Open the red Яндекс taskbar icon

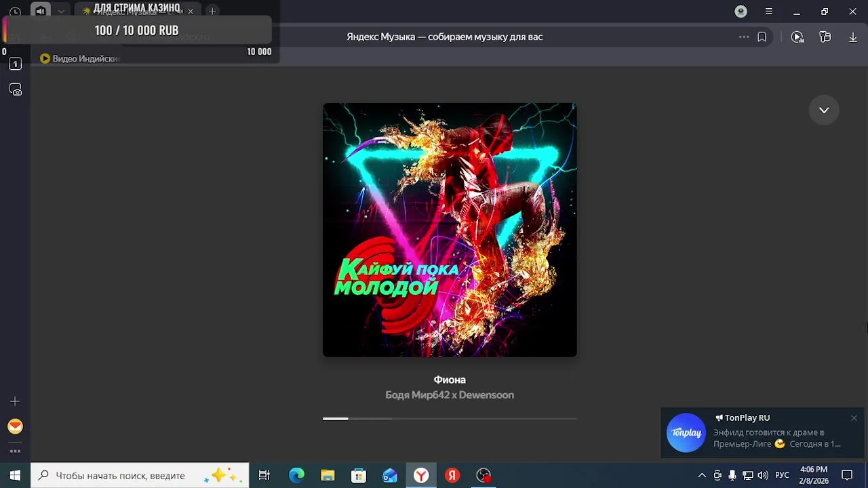coord(452,475)
